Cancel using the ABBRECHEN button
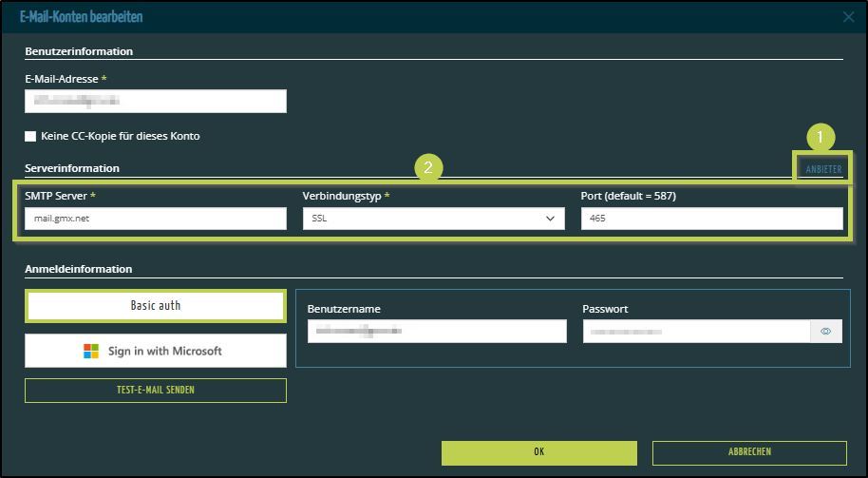 click(x=748, y=452)
